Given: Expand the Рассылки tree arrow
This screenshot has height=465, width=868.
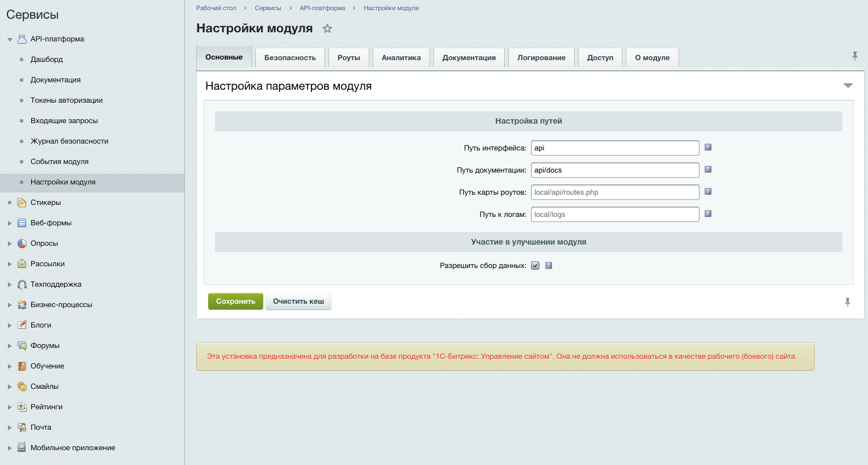Looking at the screenshot, I should [x=10, y=264].
